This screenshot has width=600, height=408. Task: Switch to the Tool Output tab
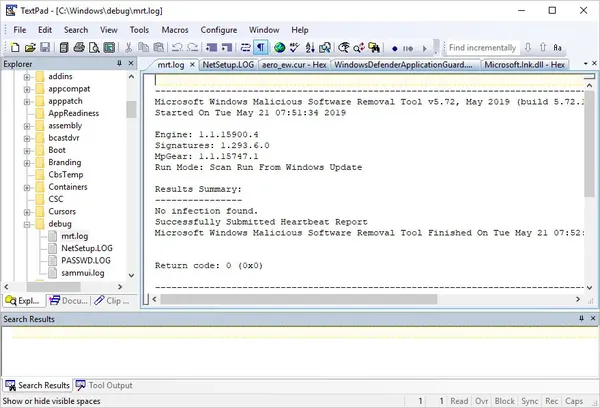point(104,385)
